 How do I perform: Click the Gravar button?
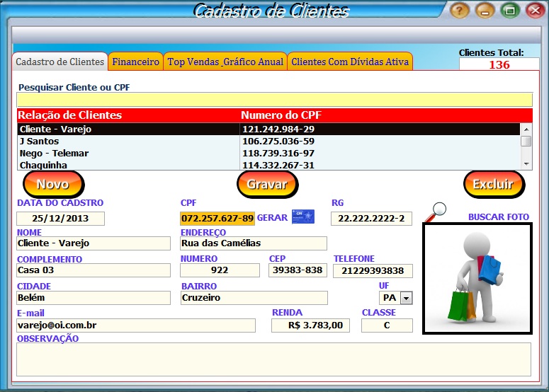tap(268, 184)
